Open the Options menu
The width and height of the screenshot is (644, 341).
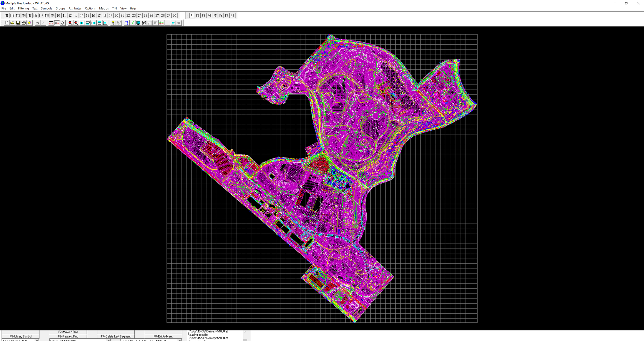coord(90,9)
